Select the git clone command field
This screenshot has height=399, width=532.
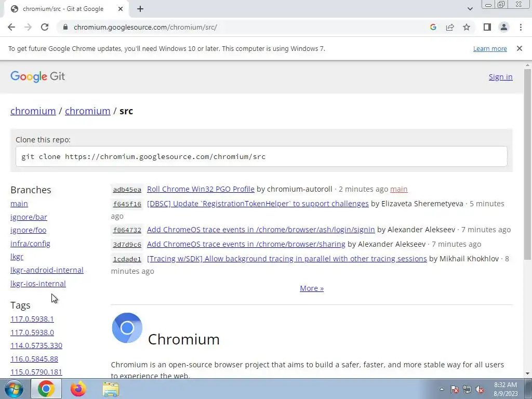tap(261, 156)
